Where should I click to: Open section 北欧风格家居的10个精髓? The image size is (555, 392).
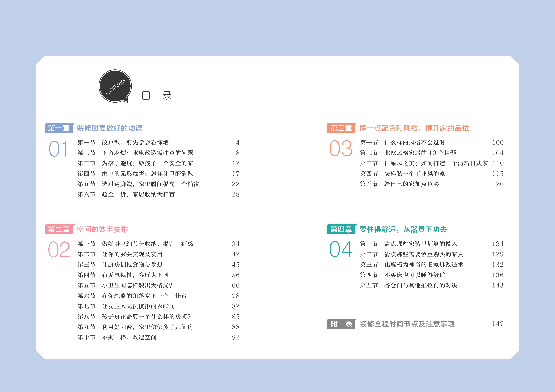(x=420, y=153)
